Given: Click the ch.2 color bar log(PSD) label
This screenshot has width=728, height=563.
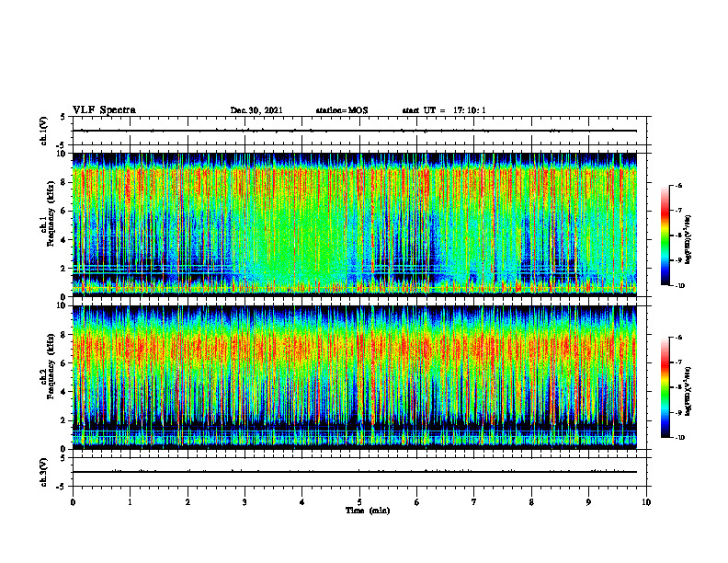Looking at the screenshot, I should pos(688,391).
